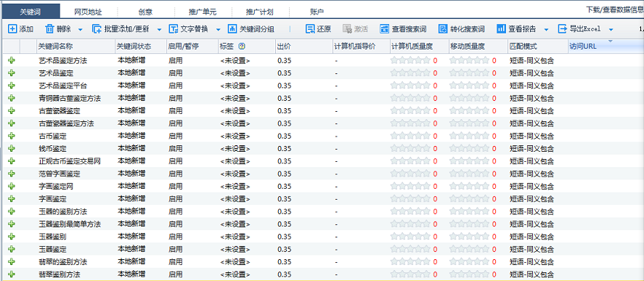Click 本地新增 status of 范曾字画鉴定 row
The image size is (644, 281).
131,174
